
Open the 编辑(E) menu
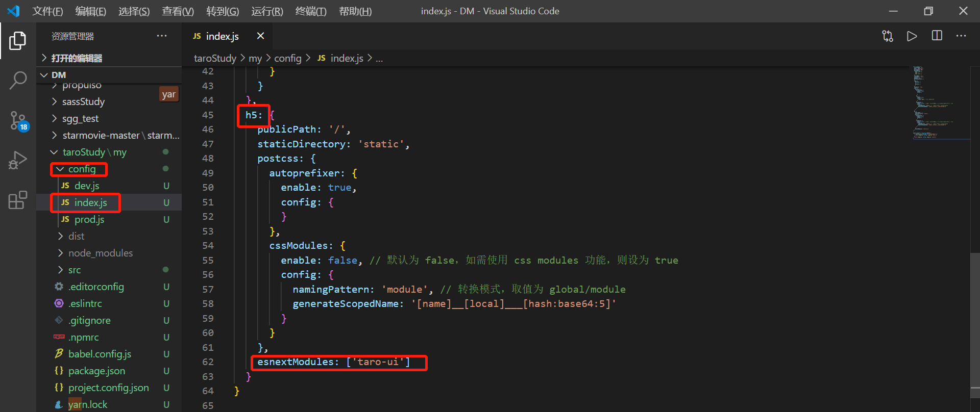[x=91, y=11]
